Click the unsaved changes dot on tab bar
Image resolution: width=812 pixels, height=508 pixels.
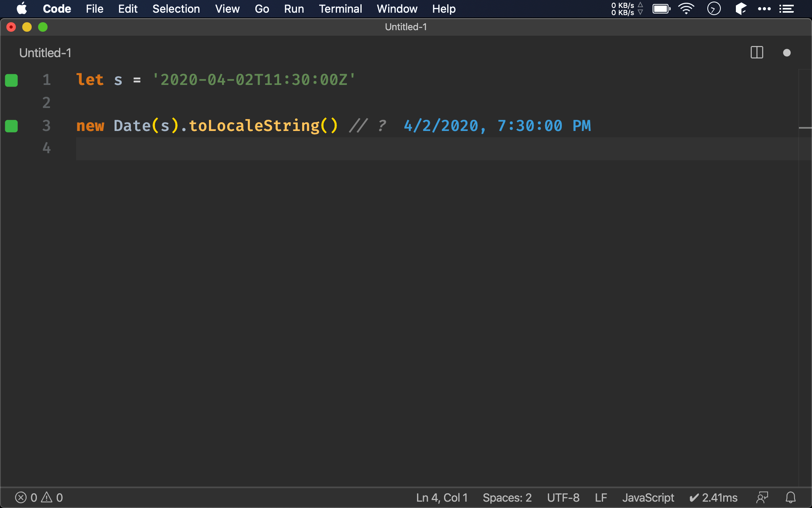pyautogui.click(x=787, y=53)
